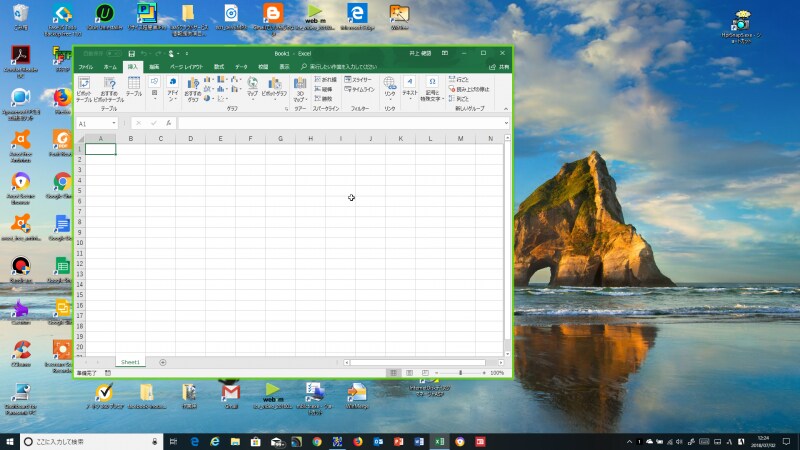Switch to Page Layout view in status bar

pos(409,372)
